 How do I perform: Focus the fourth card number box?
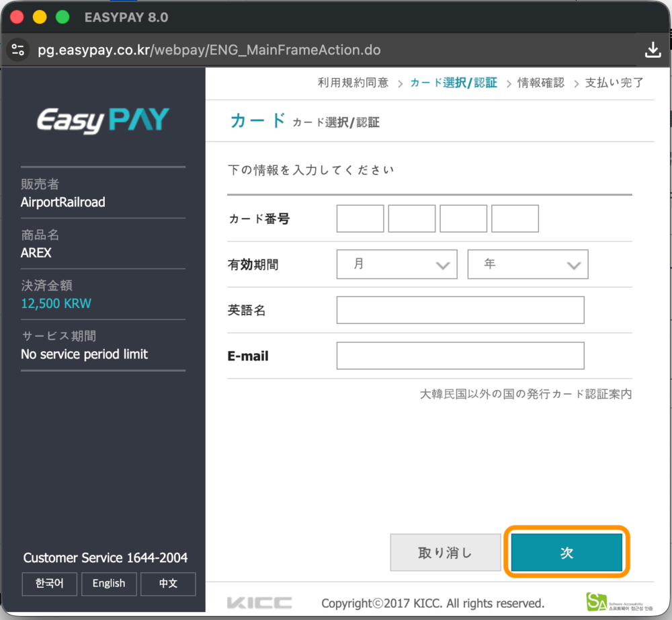coord(515,219)
